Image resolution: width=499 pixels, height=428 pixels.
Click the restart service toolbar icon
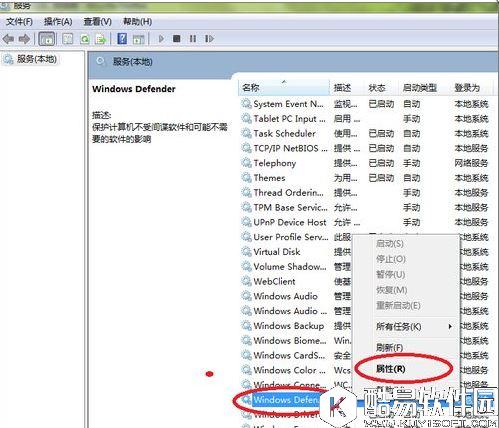pos(209,39)
